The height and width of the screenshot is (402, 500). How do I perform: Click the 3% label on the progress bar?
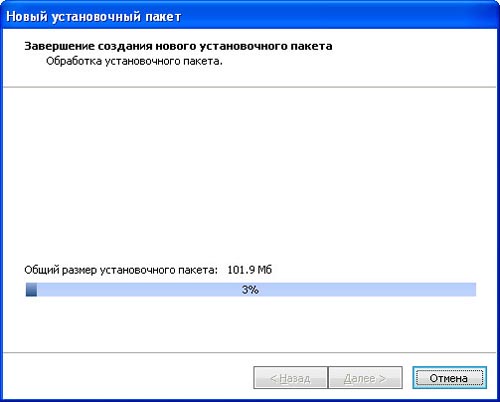point(250,289)
